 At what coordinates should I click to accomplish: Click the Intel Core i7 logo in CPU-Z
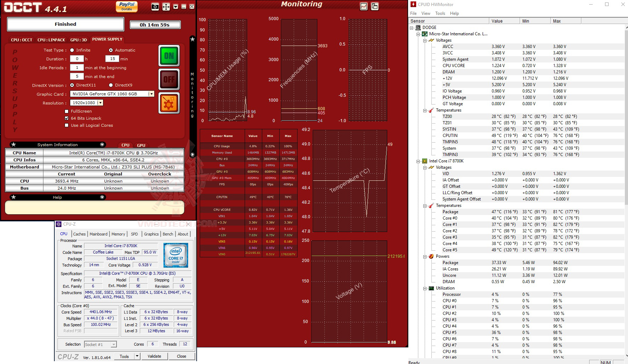[176, 255]
